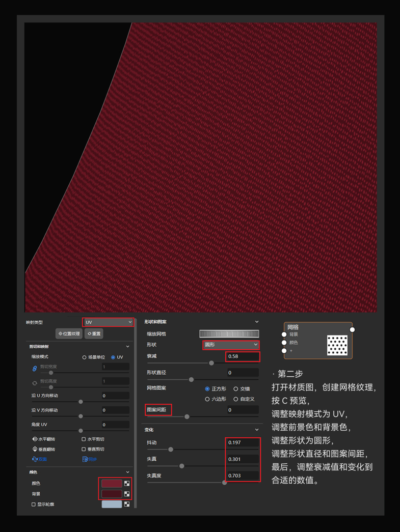This screenshot has height=532, width=400.
Task: Open the 形状 dropdown set to 圆形
Action: [x=231, y=345]
